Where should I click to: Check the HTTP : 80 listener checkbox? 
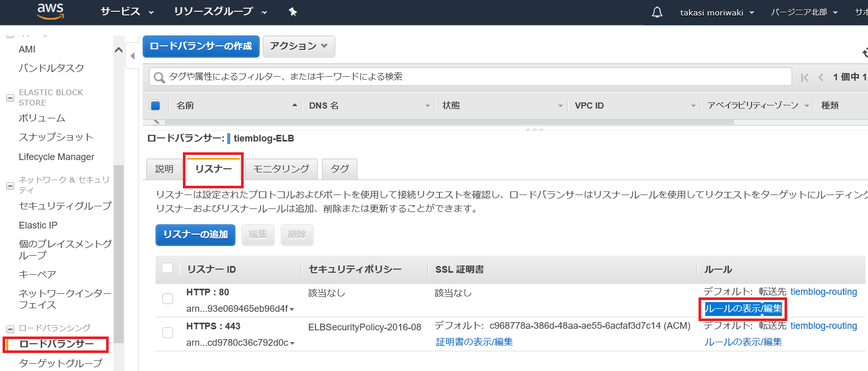(167, 298)
